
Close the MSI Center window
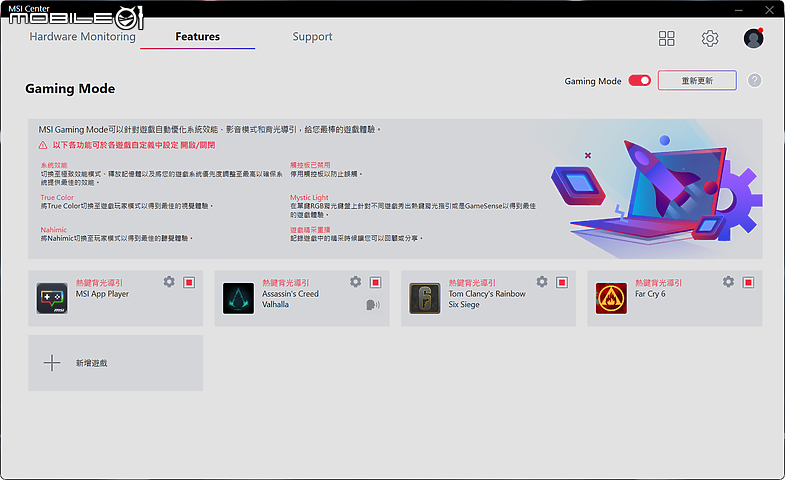tap(769, 10)
